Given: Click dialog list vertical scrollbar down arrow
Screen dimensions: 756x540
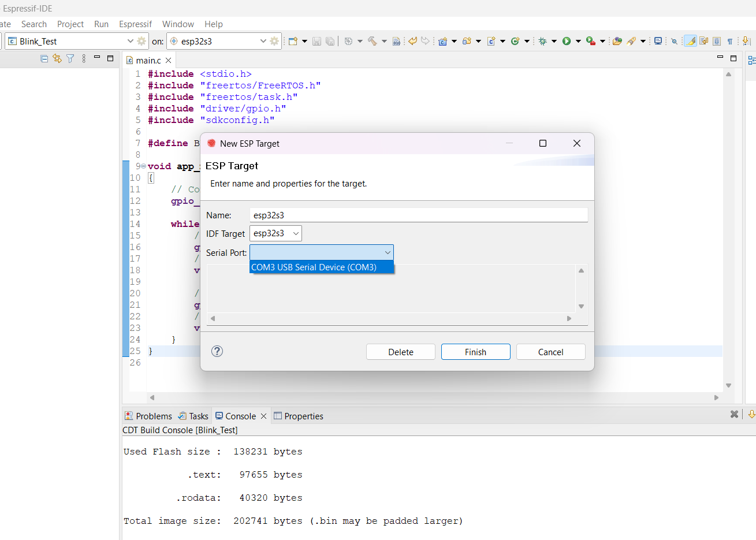Looking at the screenshot, I should 581,307.
